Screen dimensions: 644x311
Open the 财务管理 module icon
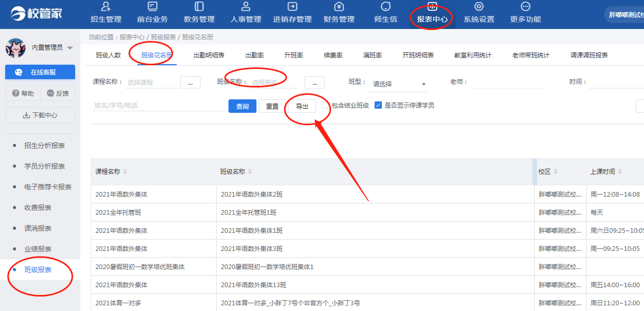pos(339,7)
